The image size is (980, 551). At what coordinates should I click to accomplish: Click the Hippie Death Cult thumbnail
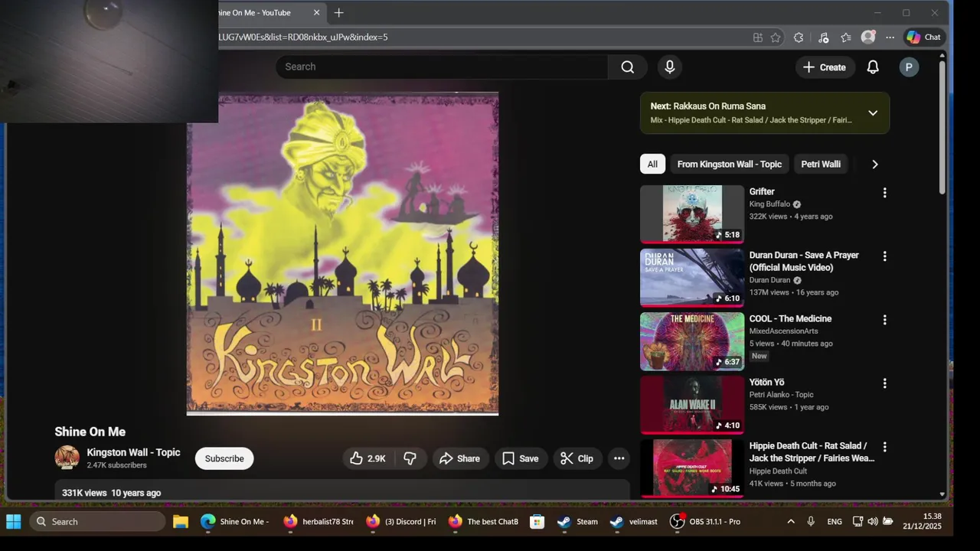[692, 468]
